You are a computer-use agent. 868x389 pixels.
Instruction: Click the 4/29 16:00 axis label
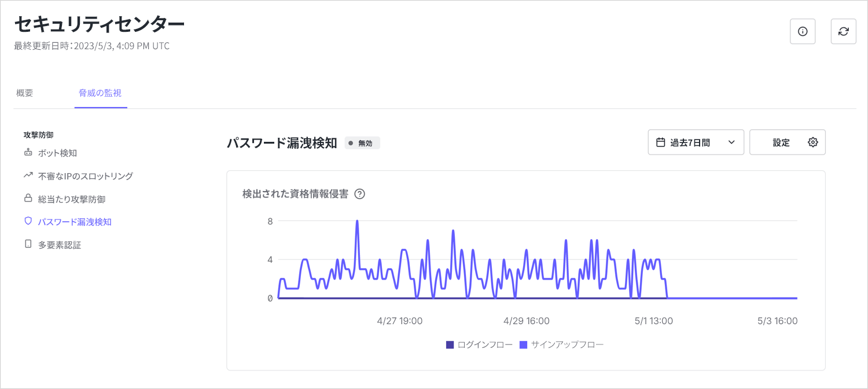point(527,321)
